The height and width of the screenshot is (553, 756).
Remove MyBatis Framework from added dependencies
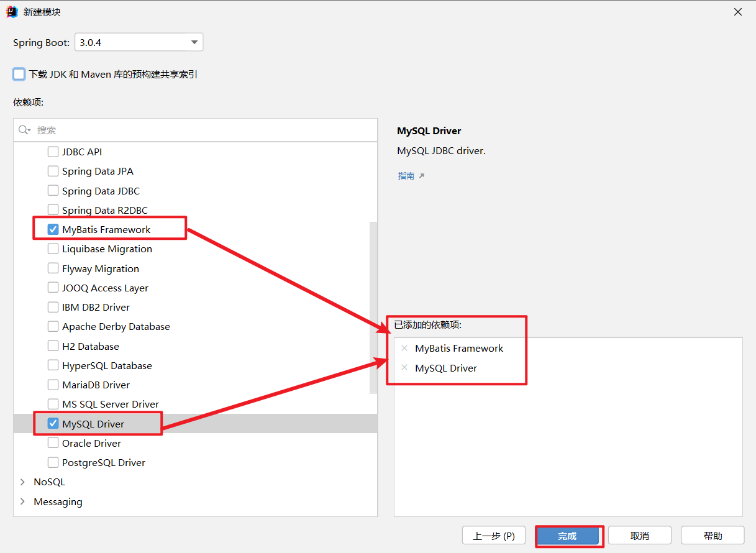tap(404, 348)
